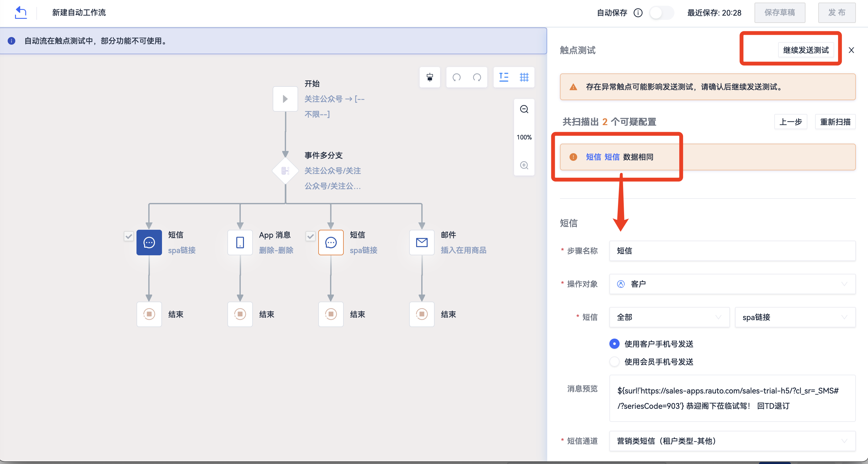Screen dimensions: 868x464
Task: Open the spa链接 template dropdown
Action: [795, 317]
